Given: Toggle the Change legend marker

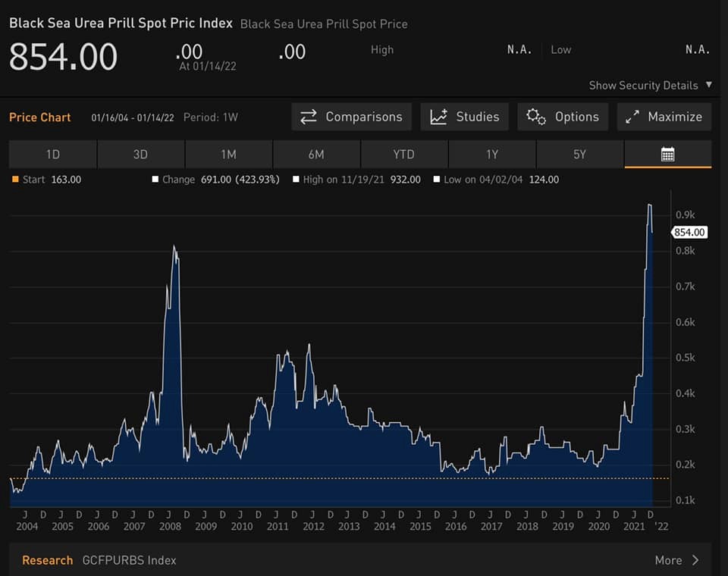Looking at the screenshot, I should click(155, 180).
